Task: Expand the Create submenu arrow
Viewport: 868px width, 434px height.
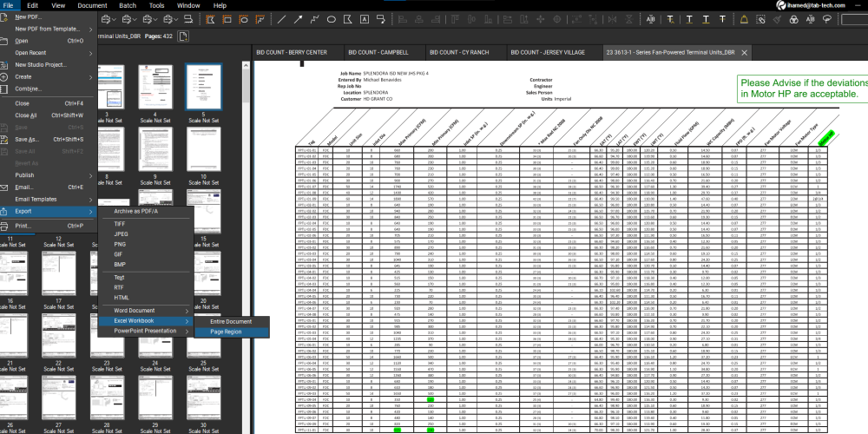Action: 91,77
